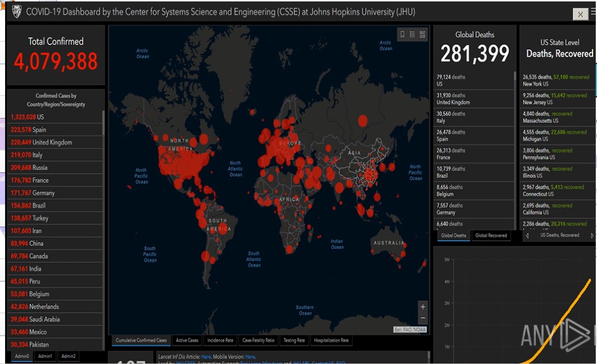Select California US state entry
Screen dimensions: 597x364
pyautogui.click(x=558, y=209)
